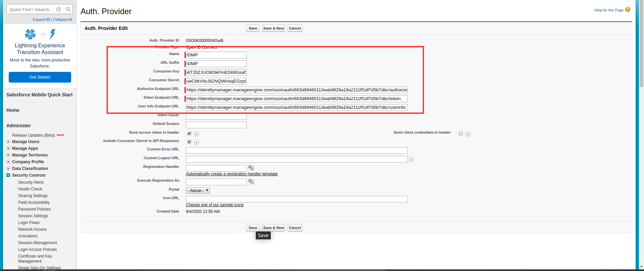Expand Data Classification tree node
Viewport: 644px width, 271px height.
point(8,169)
